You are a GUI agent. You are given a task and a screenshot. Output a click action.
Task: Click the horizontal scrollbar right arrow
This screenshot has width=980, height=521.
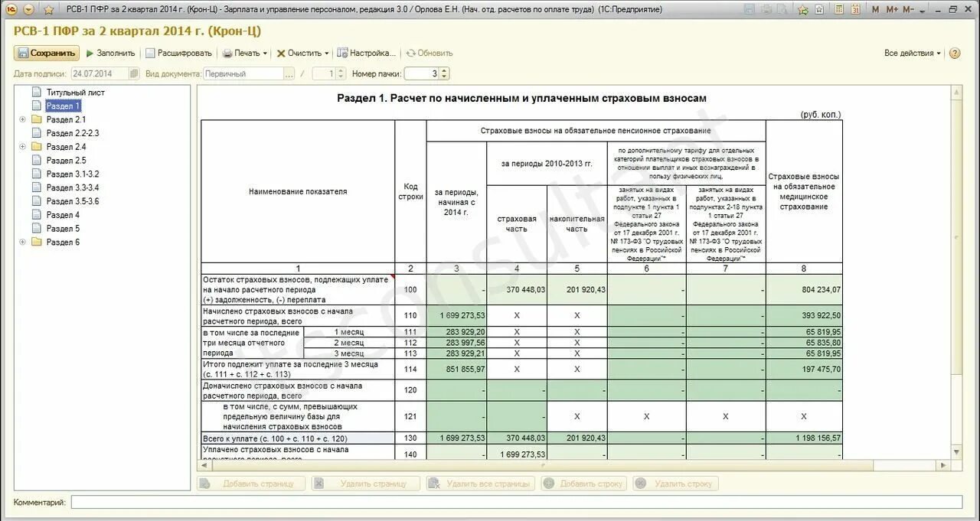point(943,465)
